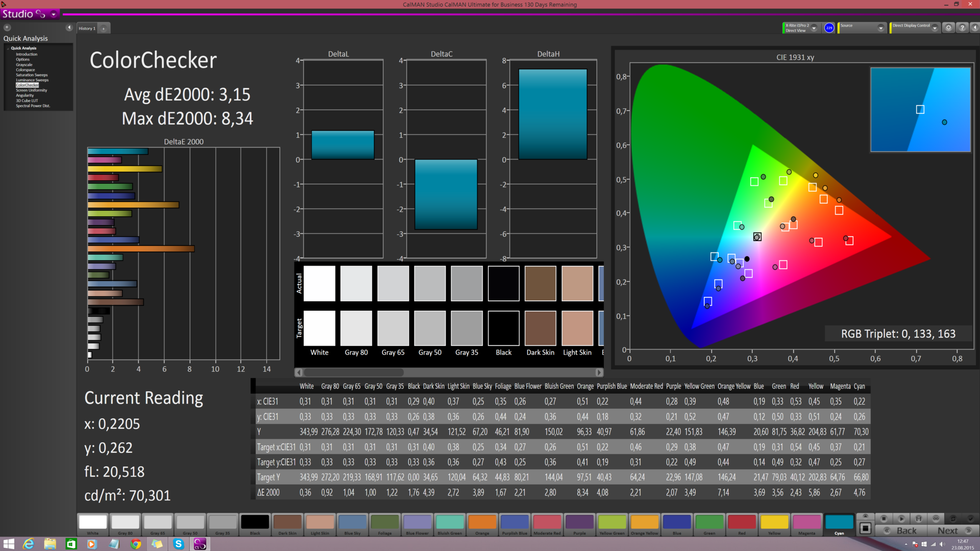This screenshot has width=980, height=551.
Task: Toggle the black pattern window button
Action: point(865,529)
